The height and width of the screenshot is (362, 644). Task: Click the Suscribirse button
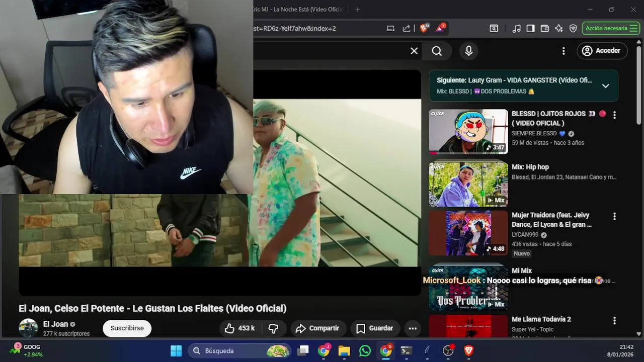coord(127,328)
